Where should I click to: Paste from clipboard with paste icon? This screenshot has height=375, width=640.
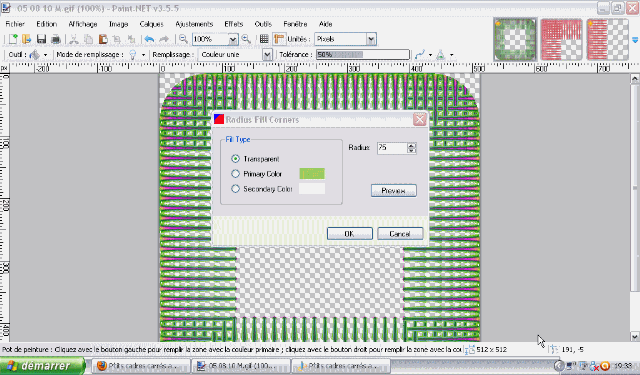tap(103, 39)
